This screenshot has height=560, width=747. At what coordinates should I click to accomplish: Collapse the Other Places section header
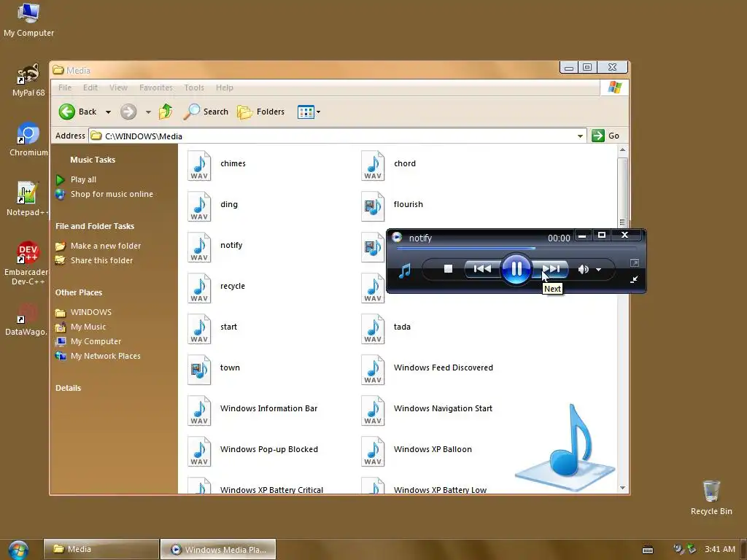78,292
